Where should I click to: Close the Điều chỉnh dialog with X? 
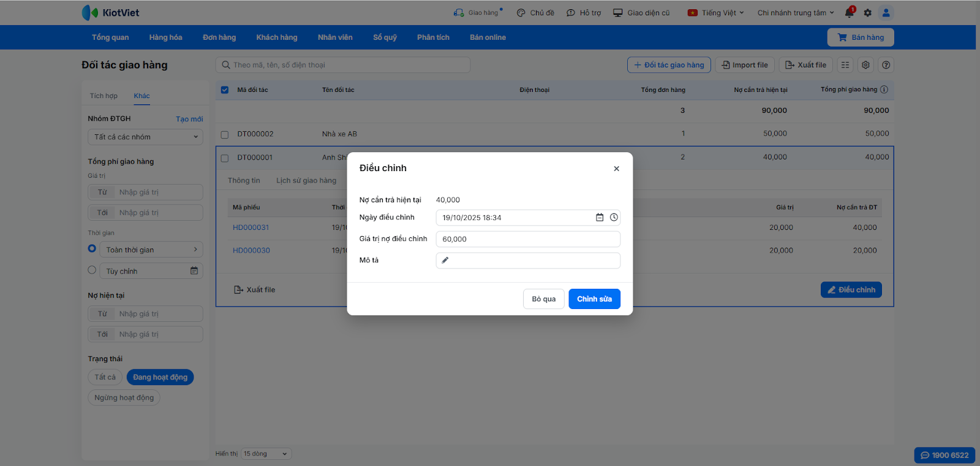616,169
